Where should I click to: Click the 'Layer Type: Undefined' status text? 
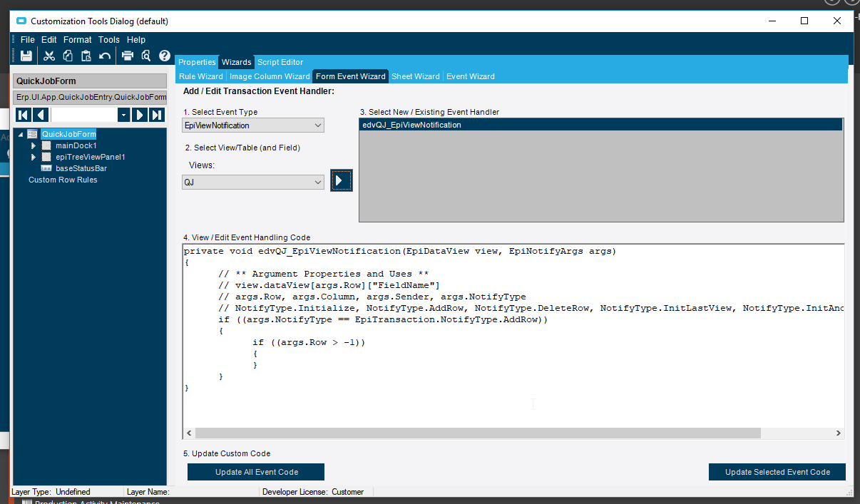(52, 492)
